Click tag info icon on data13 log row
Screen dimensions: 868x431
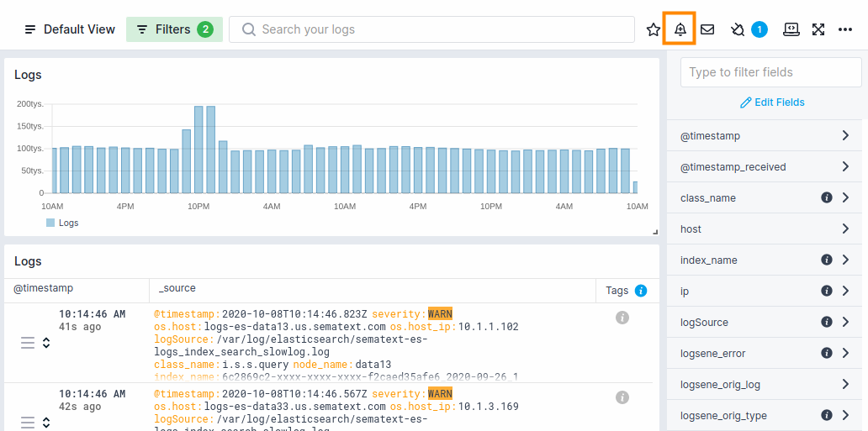click(622, 318)
